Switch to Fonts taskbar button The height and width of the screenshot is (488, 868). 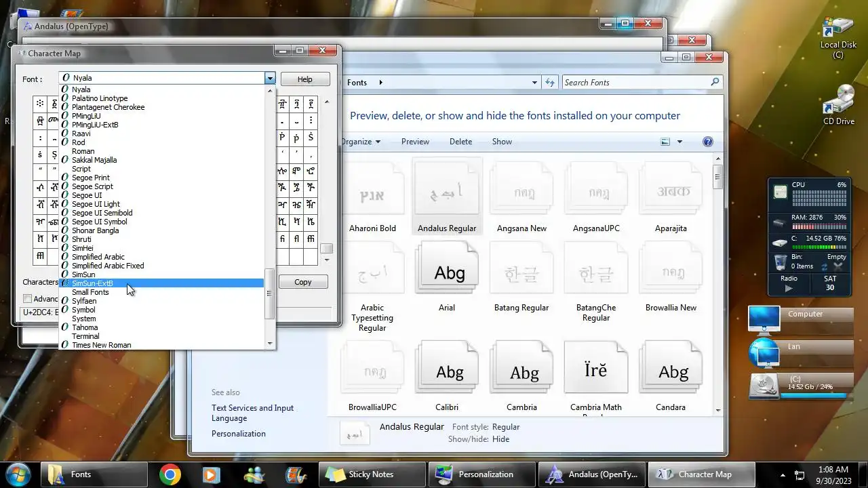click(94, 474)
